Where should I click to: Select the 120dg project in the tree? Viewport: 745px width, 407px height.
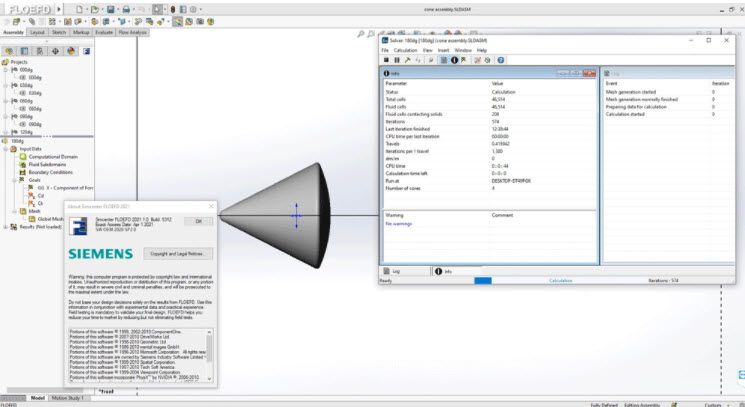[x=26, y=132]
